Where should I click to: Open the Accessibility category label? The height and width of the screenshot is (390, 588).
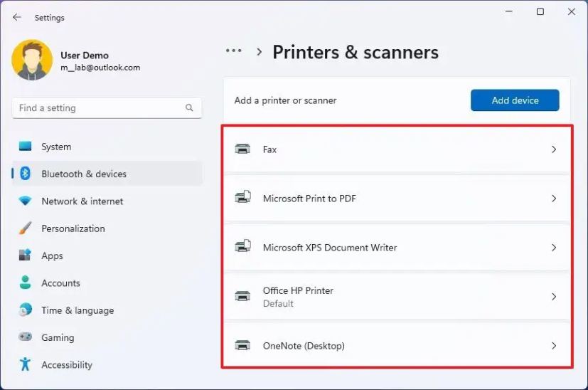tap(67, 365)
